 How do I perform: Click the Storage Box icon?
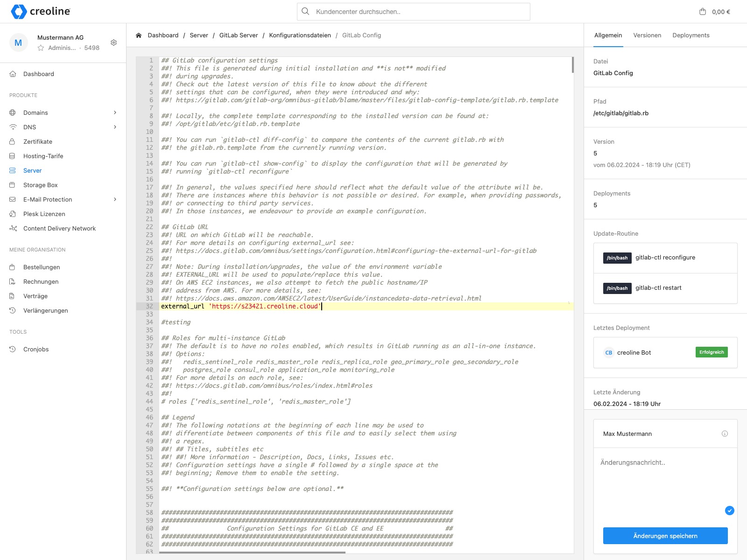[13, 185]
